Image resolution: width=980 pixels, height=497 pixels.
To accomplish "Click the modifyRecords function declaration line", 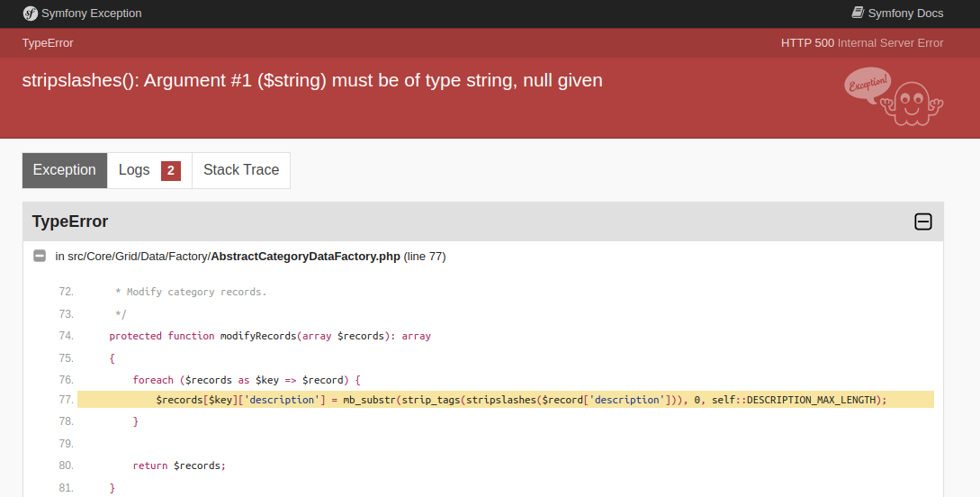I will coord(270,336).
